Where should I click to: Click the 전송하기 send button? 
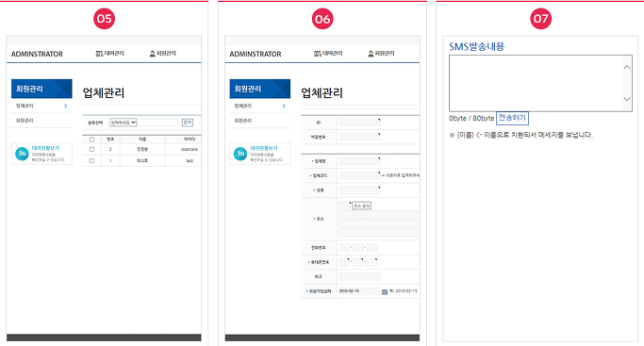pos(512,118)
